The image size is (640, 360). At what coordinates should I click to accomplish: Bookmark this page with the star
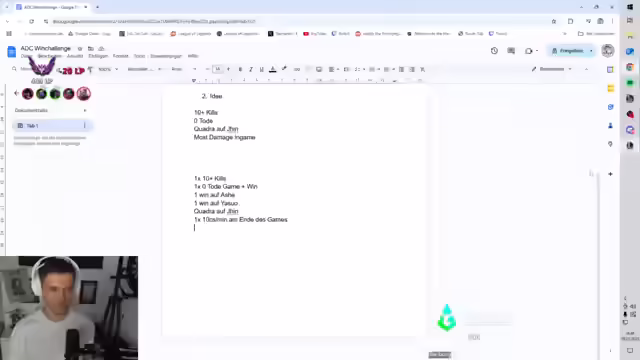coord(554,21)
